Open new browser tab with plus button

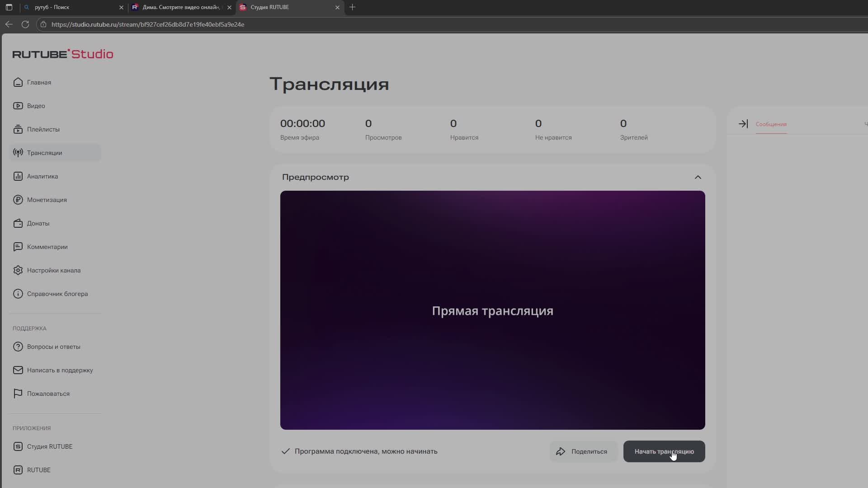(x=352, y=7)
